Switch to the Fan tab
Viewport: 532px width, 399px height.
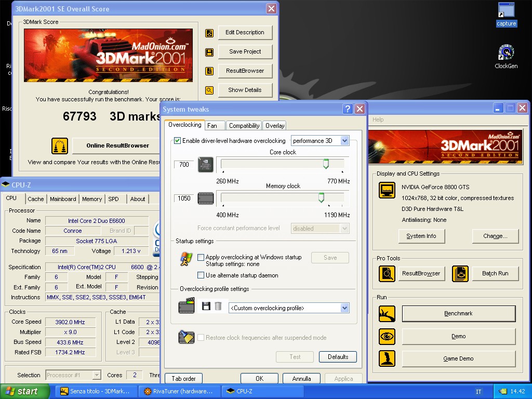(x=215, y=126)
